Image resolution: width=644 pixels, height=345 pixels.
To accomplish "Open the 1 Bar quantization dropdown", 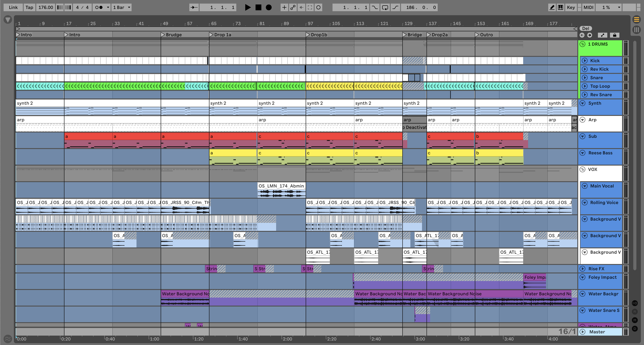I will [122, 8].
